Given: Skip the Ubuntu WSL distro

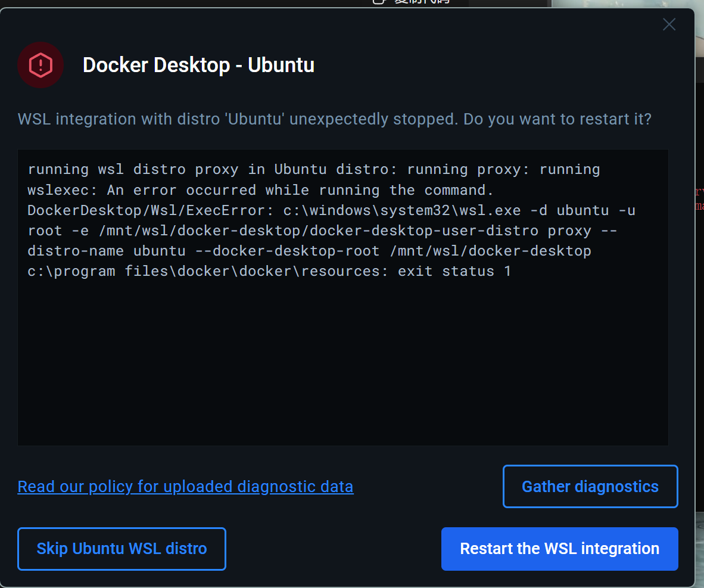Looking at the screenshot, I should (122, 549).
